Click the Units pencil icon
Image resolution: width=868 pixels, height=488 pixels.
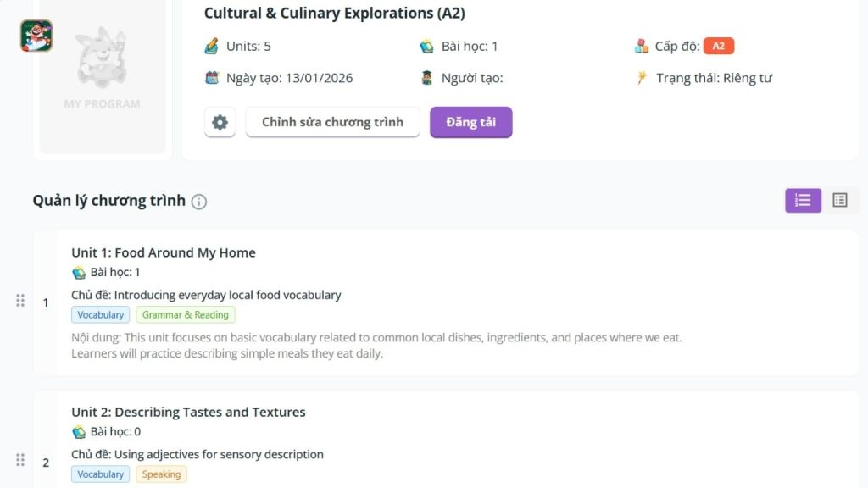pyautogui.click(x=212, y=46)
